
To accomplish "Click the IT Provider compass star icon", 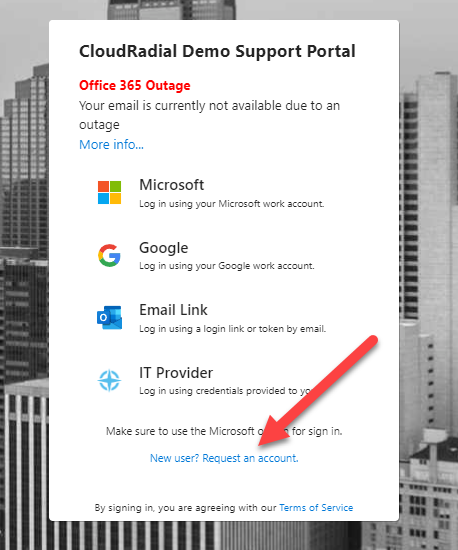I will [x=109, y=380].
